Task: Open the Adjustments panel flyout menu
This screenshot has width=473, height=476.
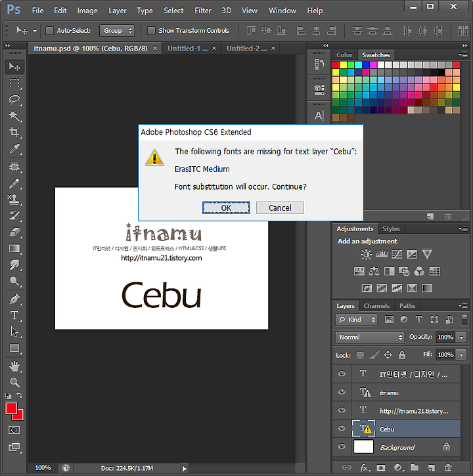Action: tap(463, 228)
